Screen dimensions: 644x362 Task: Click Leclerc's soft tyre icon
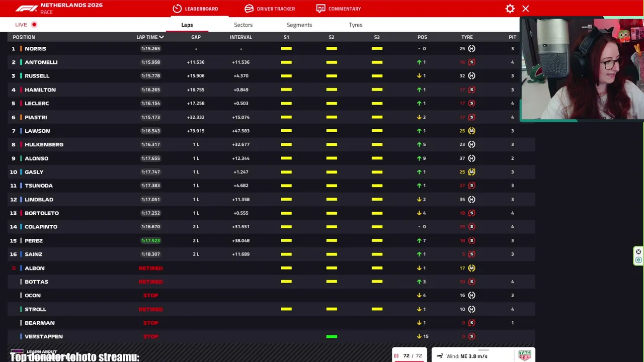pos(471,103)
